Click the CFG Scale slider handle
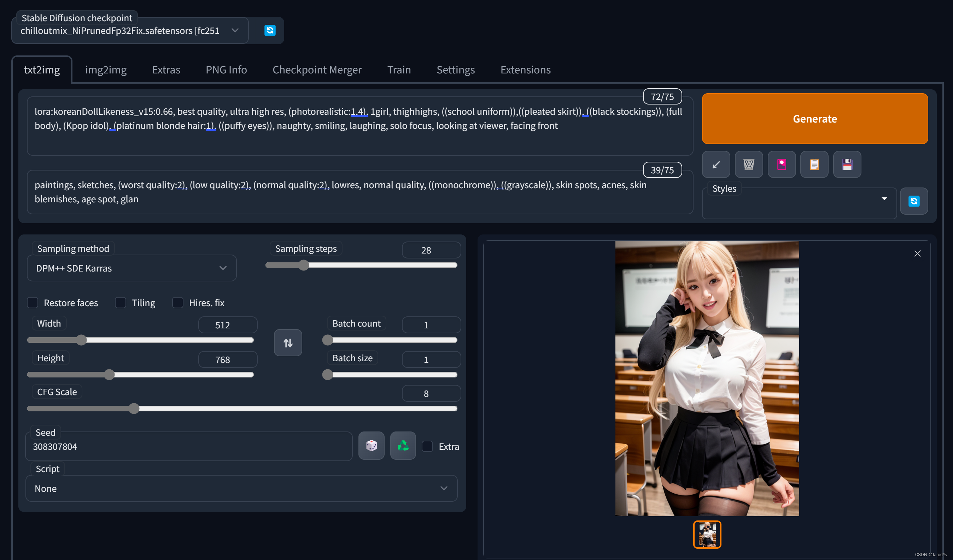Image resolution: width=953 pixels, height=560 pixels. coord(134,408)
